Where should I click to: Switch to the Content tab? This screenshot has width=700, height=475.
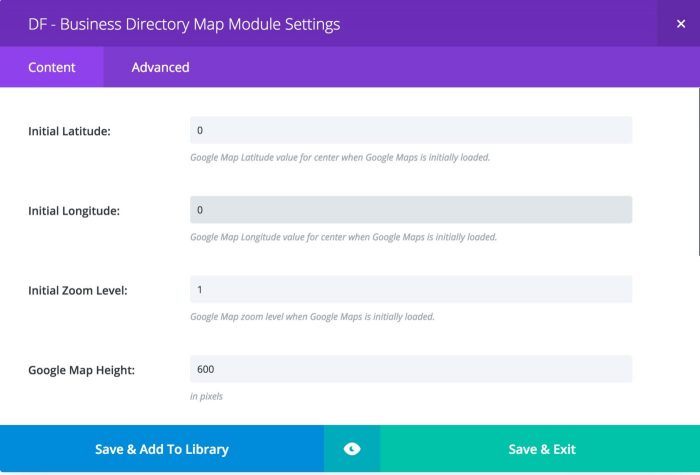coord(52,67)
